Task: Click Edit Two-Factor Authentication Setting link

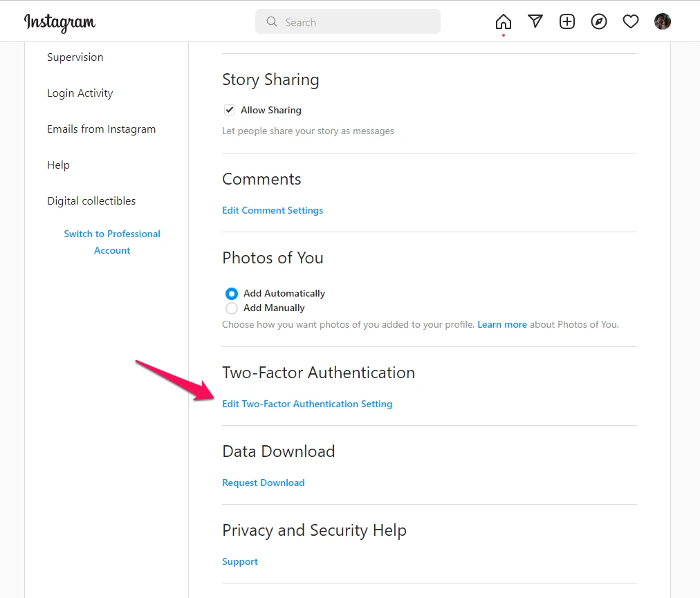Action: click(307, 404)
